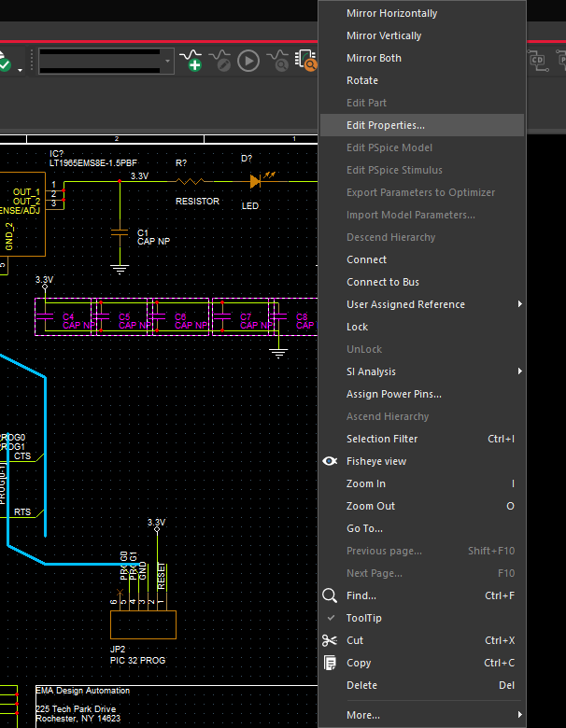Expand SI Analysis submenu

point(422,371)
